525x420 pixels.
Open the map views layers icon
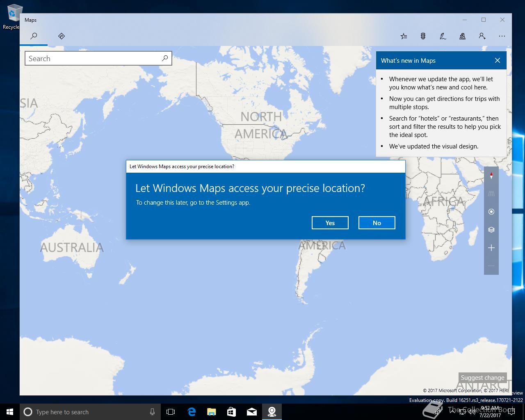[x=491, y=230]
